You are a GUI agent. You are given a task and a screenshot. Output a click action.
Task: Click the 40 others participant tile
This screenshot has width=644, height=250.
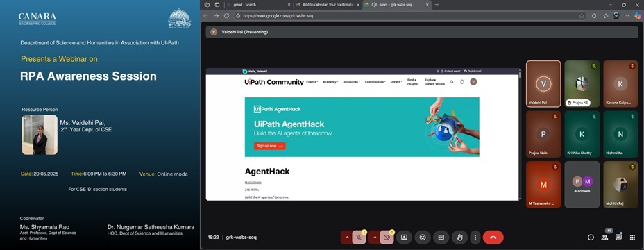pyautogui.click(x=582, y=184)
